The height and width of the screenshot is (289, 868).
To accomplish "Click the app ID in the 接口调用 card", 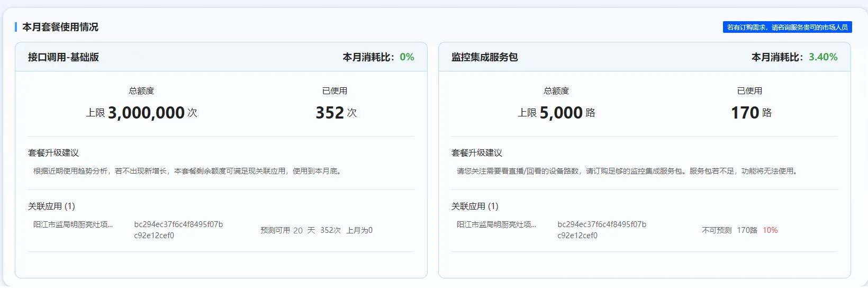I will [x=178, y=230].
